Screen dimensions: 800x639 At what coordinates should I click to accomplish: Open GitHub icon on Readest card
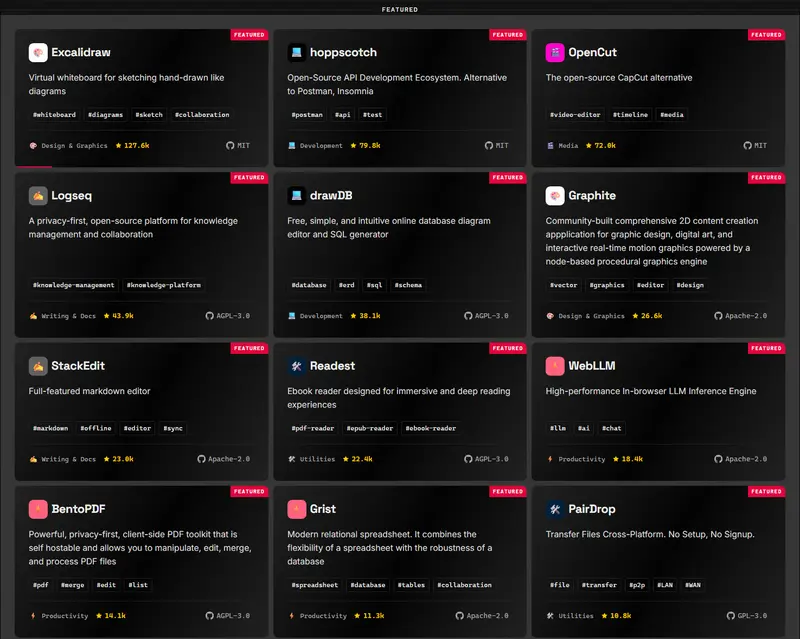tap(468, 459)
